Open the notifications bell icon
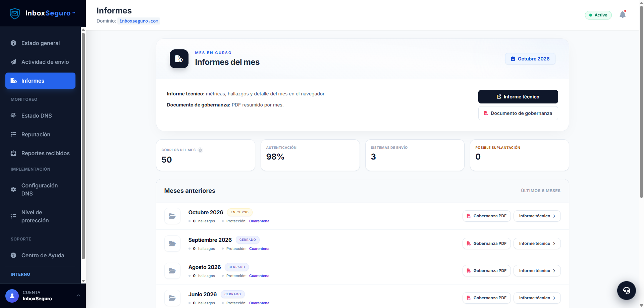 point(623,14)
